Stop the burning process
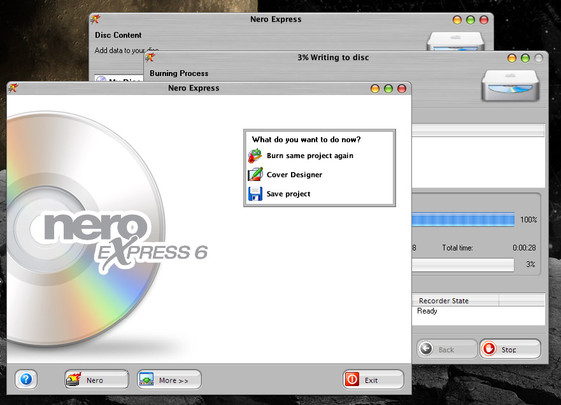This screenshot has width=561, height=405. click(510, 349)
